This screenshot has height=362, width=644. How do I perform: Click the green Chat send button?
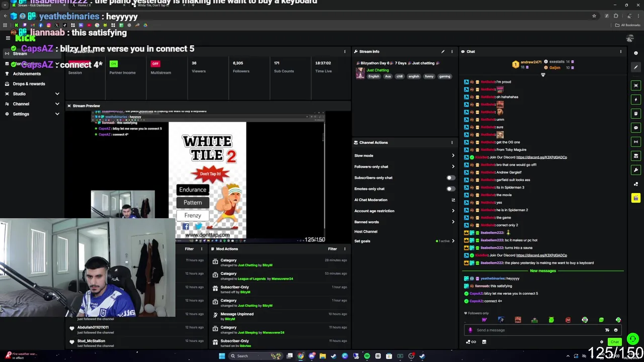[615, 342]
